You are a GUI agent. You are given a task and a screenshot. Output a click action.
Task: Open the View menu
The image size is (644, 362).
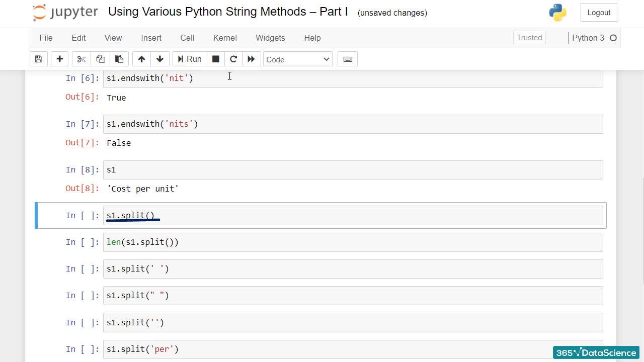point(113,38)
